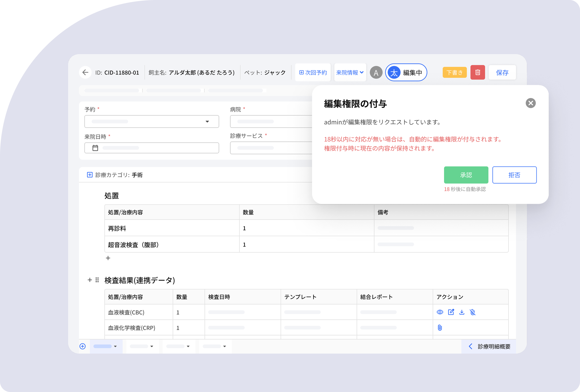Approve the request with 承認 button
The image size is (580, 392).
(466, 175)
